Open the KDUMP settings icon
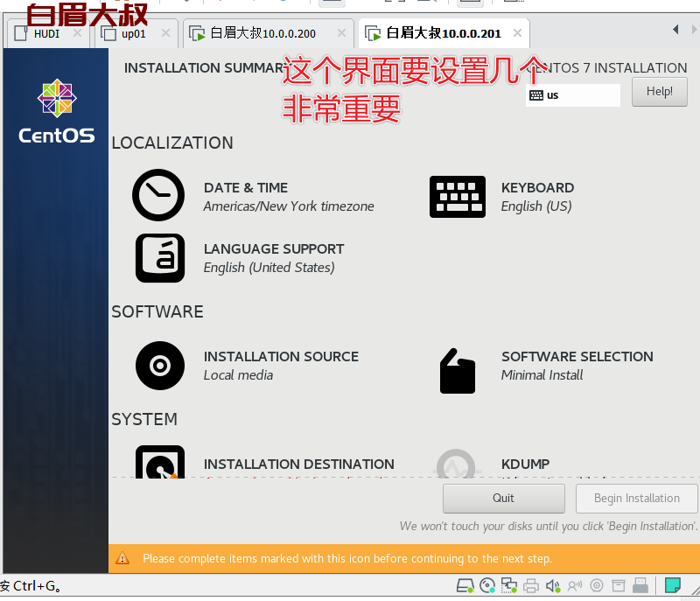Screen dimensions: 700x601 click(456, 464)
